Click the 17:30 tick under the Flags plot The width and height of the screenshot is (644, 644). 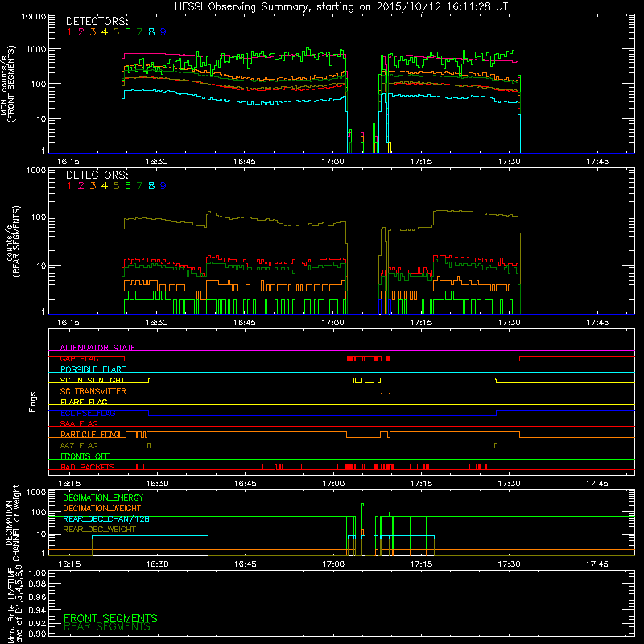510,484
